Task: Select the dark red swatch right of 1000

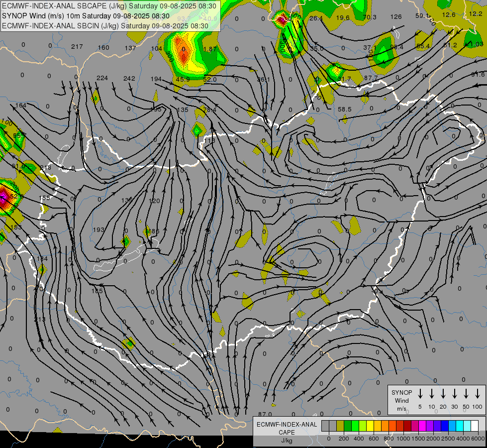Action: pos(407,426)
